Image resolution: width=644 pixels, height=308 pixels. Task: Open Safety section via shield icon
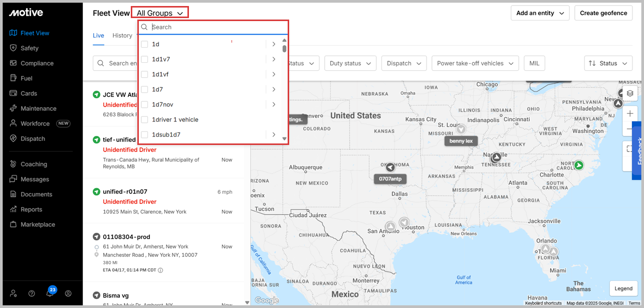pyautogui.click(x=14, y=48)
